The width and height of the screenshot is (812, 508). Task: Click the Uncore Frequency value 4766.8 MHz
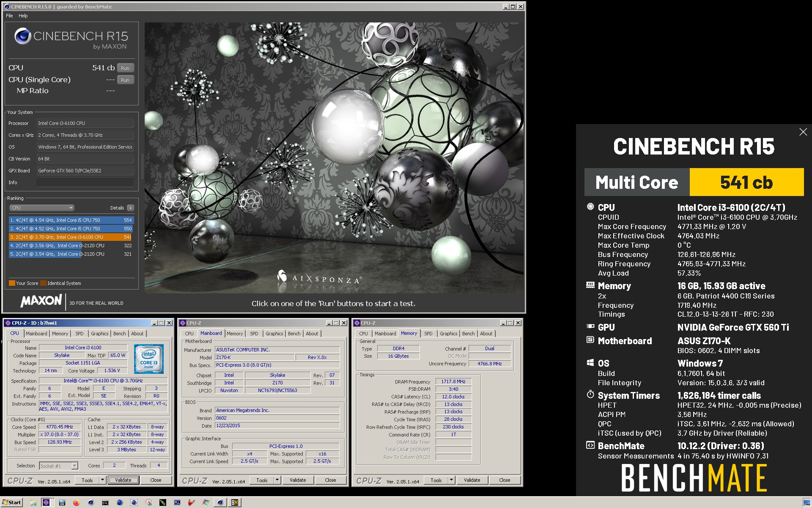click(489, 364)
